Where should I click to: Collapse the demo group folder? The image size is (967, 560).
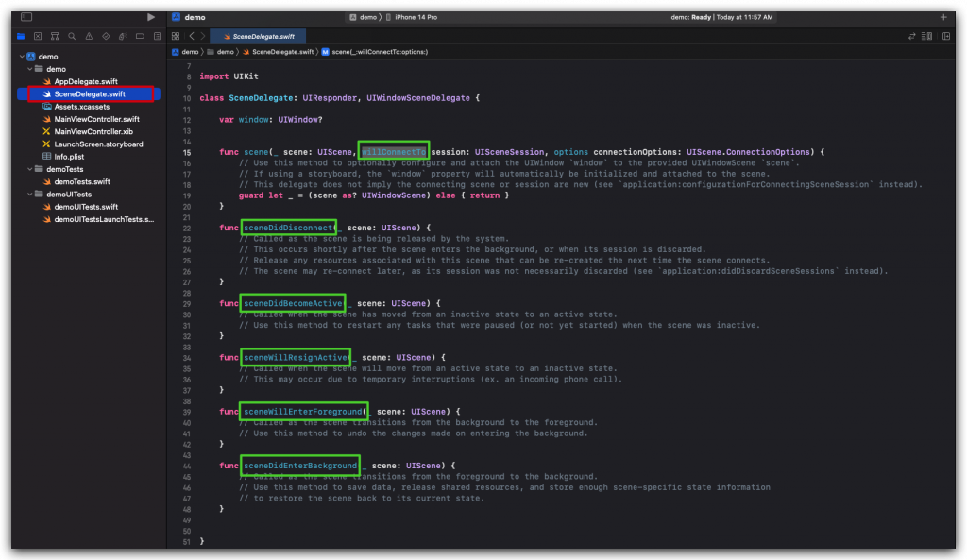(29, 69)
